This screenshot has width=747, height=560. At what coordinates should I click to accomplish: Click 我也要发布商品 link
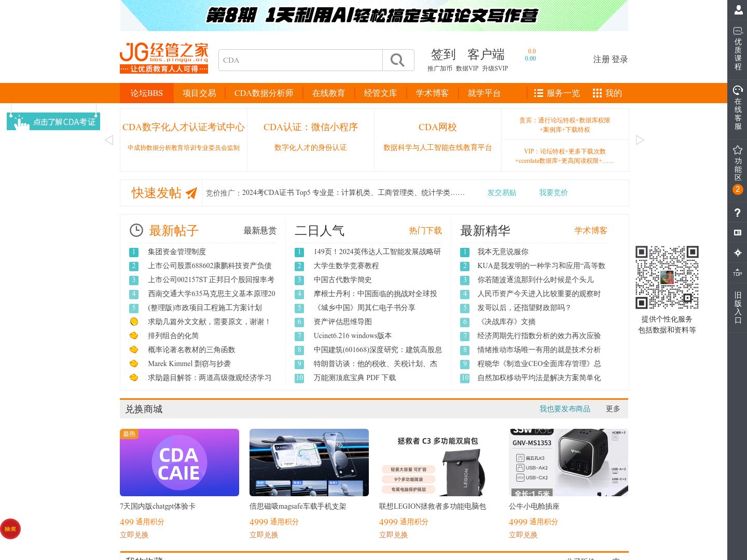click(565, 409)
